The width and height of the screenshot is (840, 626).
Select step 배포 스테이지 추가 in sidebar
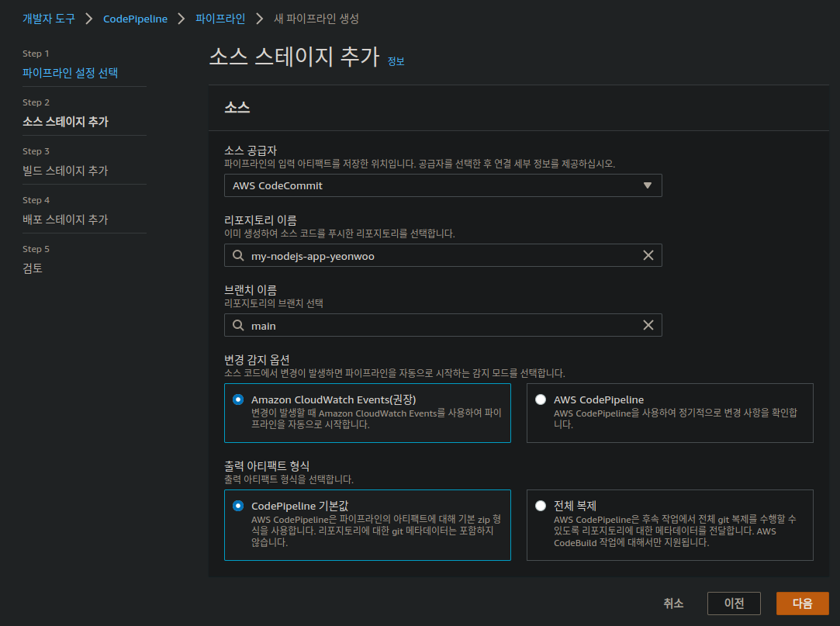pyautogui.click(x=65, y=220)
